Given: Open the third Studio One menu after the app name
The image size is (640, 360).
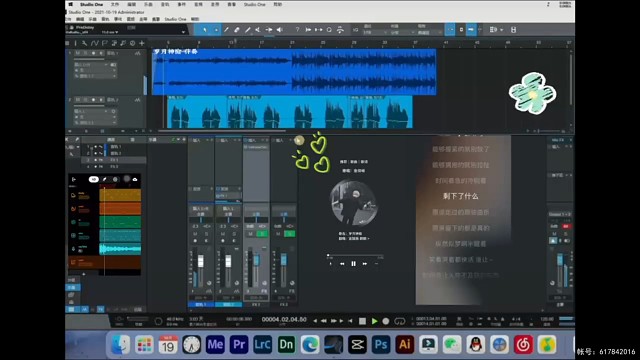Looking at the screenshot, I should (148, 4).
